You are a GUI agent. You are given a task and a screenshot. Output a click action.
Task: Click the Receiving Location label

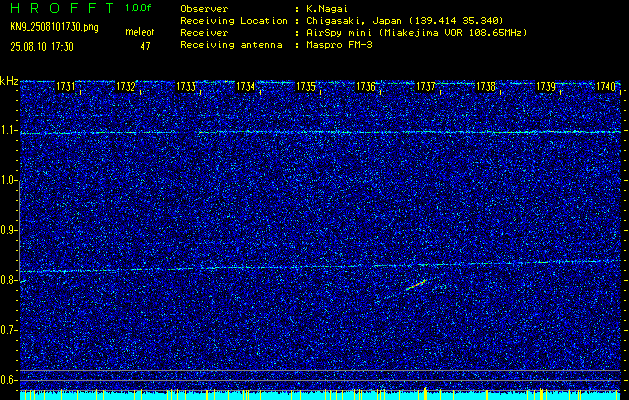point(234,20)
